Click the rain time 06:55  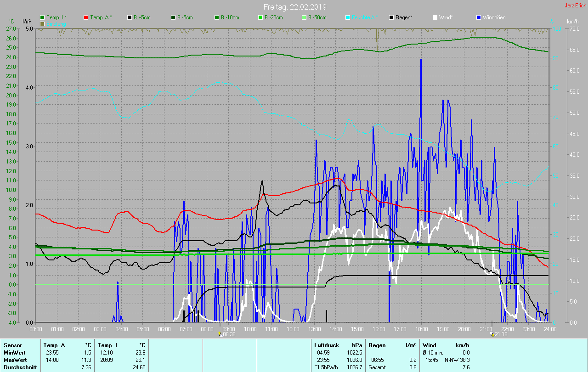click(378, 360)
